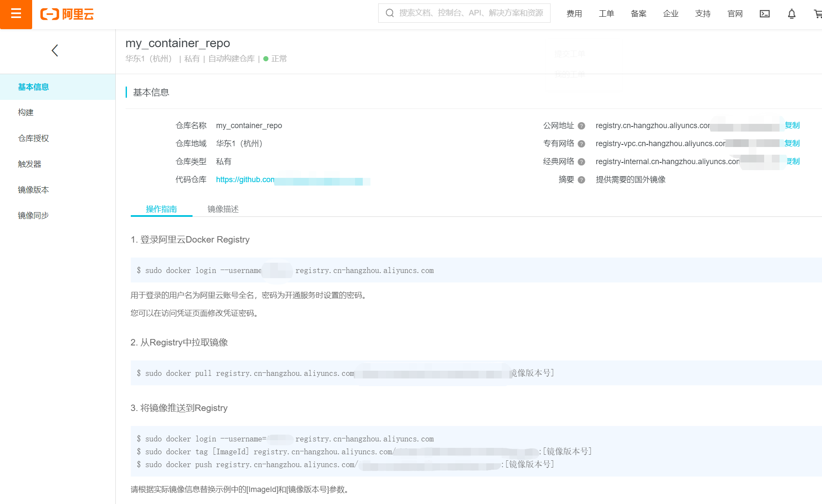The width and height of the screenshot is (822, 504).
Task: Click the docker tag command line
Action: [364, 451]
